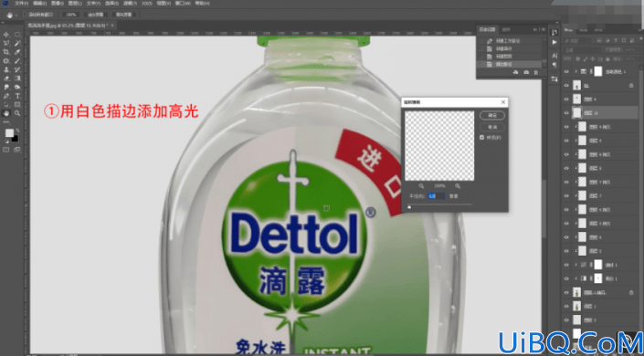This screenshot has width=644, height=356.
Task: Open the Paragraph panel icon
Action: click(x=554, y=65)
